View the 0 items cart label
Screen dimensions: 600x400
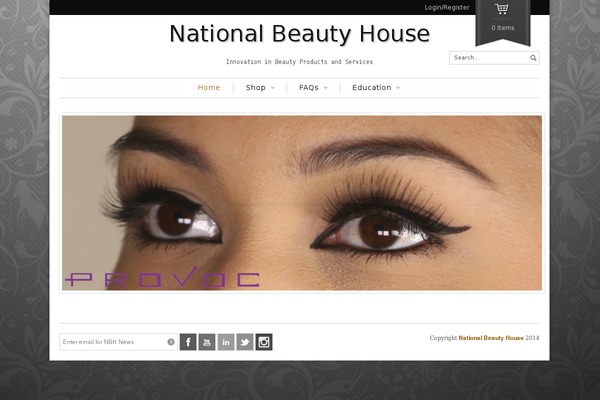pyautogui.click(x=503, y=28)
